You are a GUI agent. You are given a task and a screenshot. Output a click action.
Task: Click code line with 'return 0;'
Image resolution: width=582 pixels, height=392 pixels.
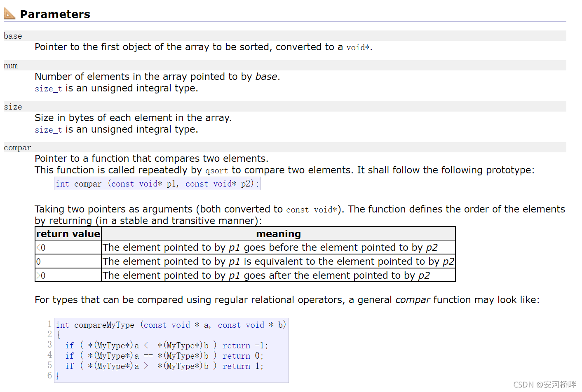(164, 356)
